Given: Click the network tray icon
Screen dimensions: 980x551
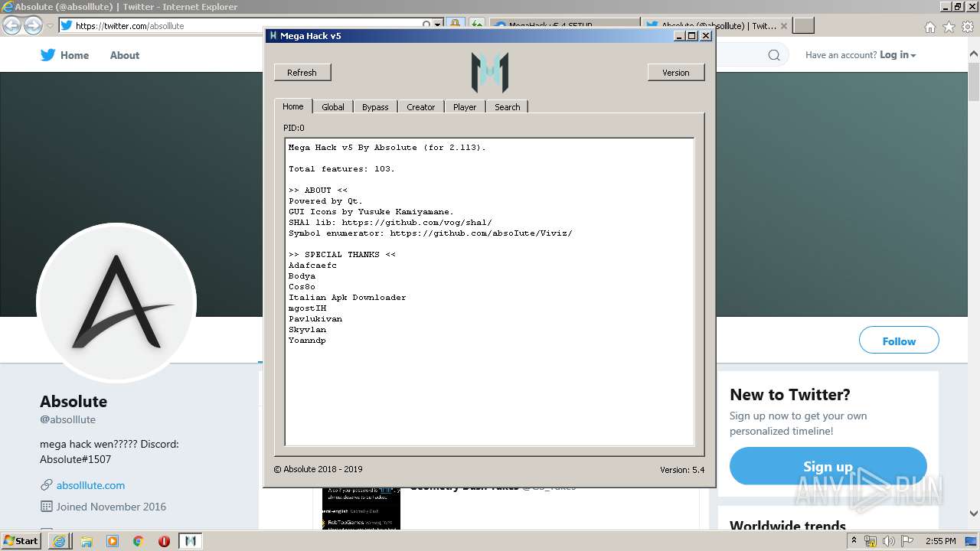Looking at the screenshot, I should point(871,541).
